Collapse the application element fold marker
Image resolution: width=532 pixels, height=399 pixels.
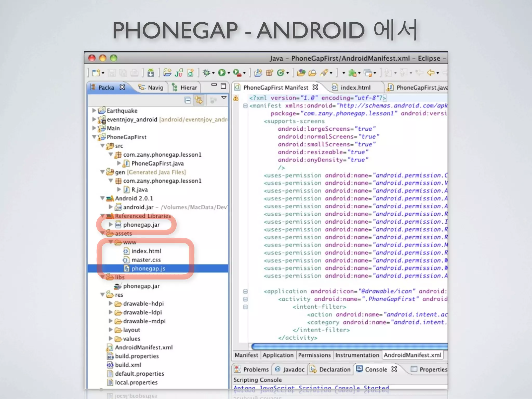point(245,291)
